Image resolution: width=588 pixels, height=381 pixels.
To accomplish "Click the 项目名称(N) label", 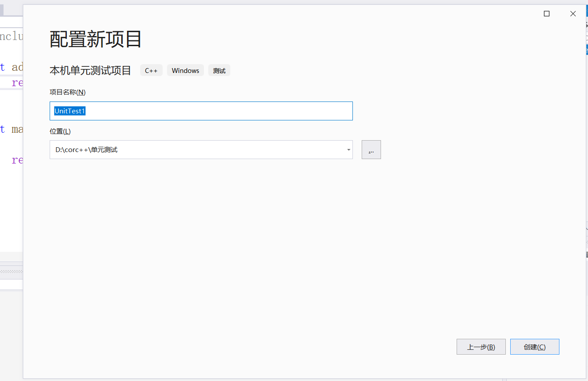I will tap(68, 92).
